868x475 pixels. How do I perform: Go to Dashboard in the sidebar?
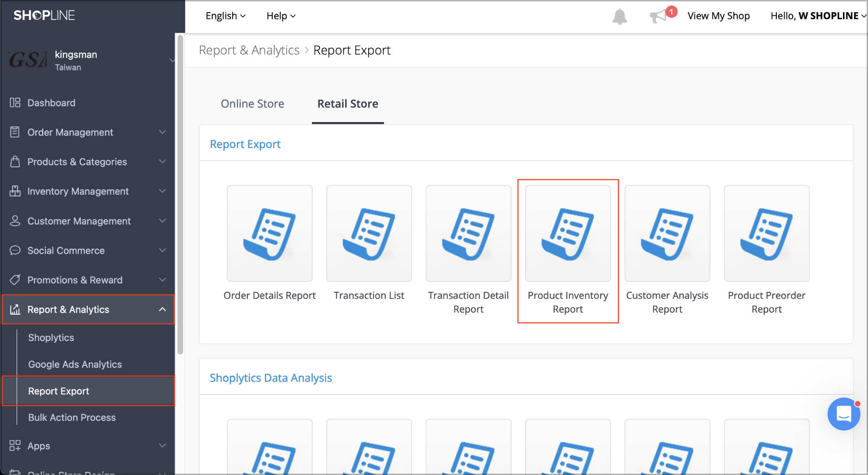(51, 103)
